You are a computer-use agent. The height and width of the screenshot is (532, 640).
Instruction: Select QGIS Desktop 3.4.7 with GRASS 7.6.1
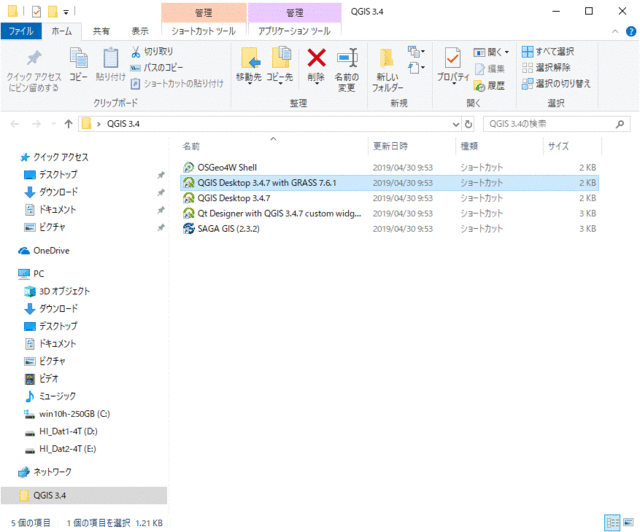pyautogui.click(x=389, y=183)
